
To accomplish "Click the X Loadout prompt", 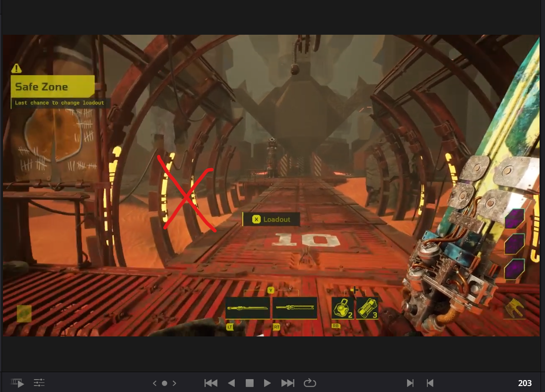I will point(271,219).
